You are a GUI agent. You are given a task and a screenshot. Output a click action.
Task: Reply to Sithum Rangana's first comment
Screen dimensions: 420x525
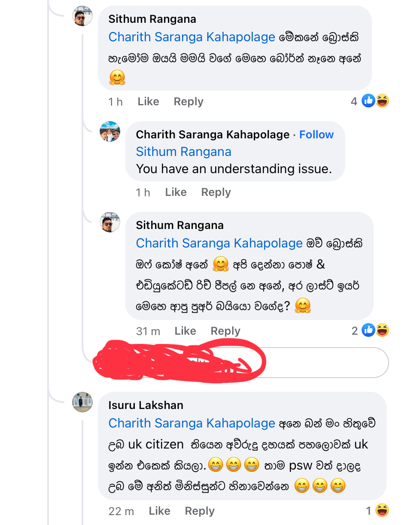(189, 102)
